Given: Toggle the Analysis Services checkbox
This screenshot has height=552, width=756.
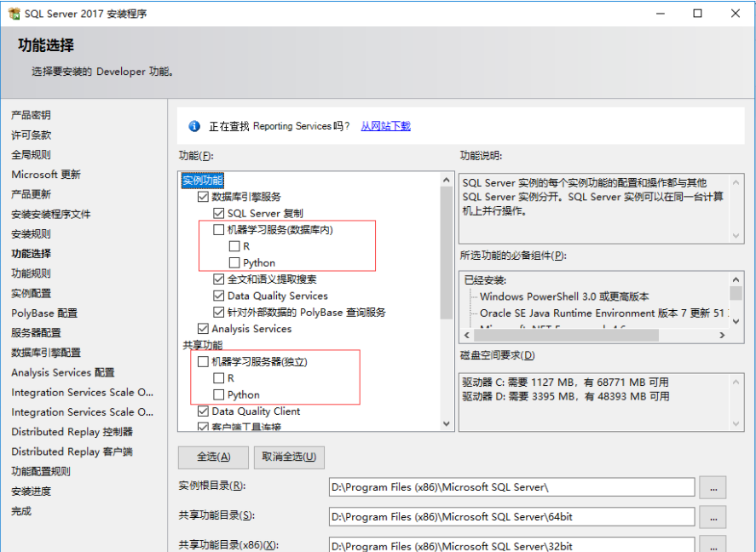Looking at the screenshot, I should [x=203, y=329].
